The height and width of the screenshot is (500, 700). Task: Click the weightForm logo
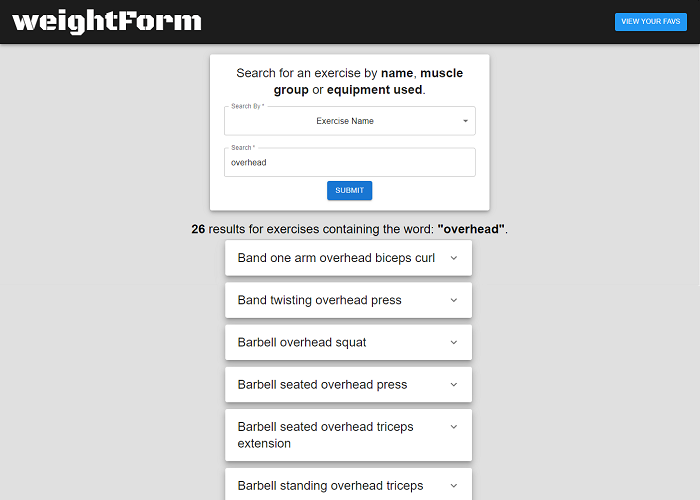(x=107, y=21)
